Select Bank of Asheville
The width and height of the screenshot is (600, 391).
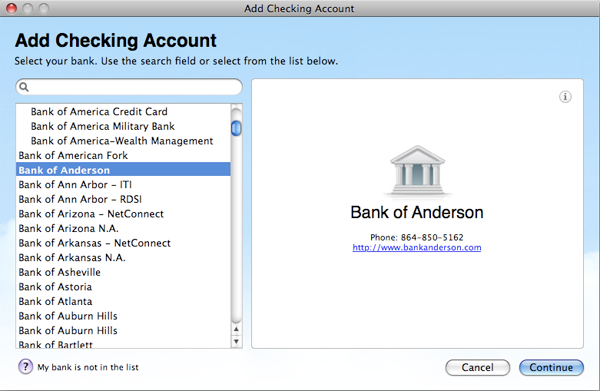(123, 272)
